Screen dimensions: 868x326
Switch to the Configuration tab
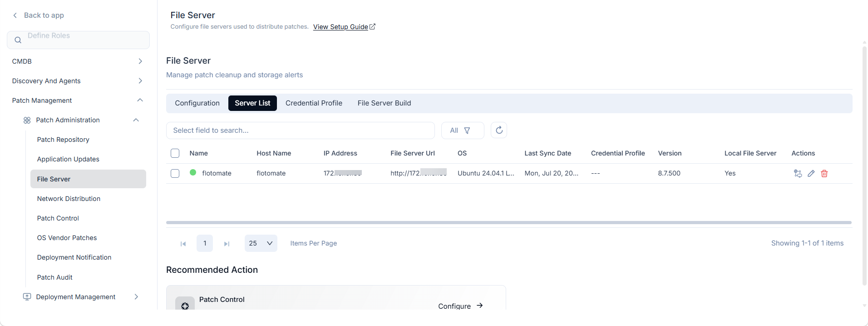tap(197, 103)
